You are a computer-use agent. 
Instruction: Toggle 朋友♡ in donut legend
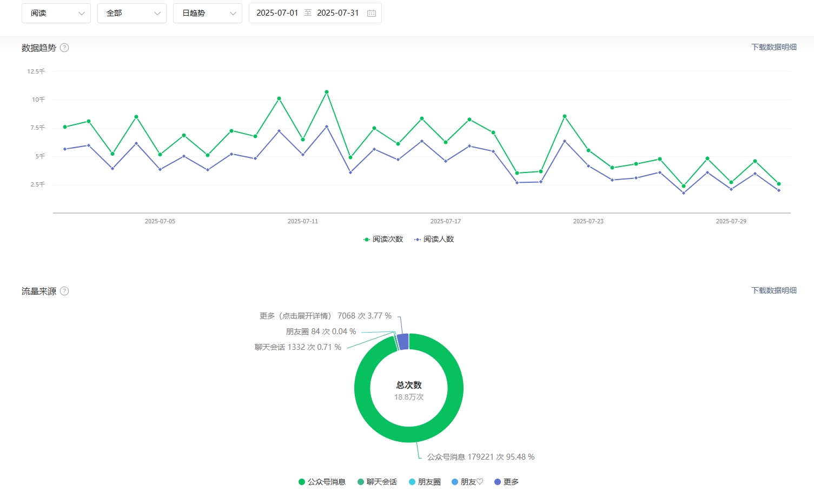pos(467,482)
